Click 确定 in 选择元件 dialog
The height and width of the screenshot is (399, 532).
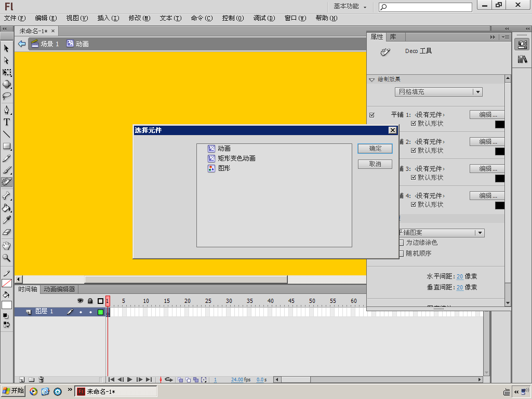pos(375,149)
